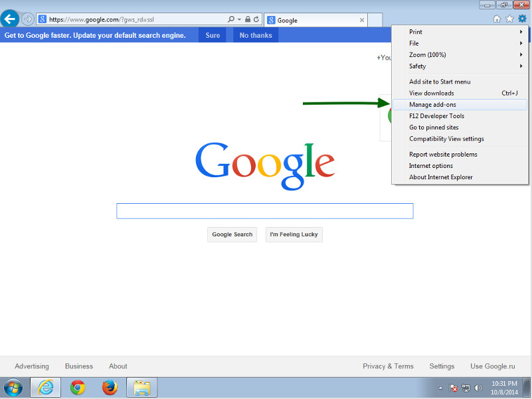Open Privacy & Terms footer link

(388, 366)
